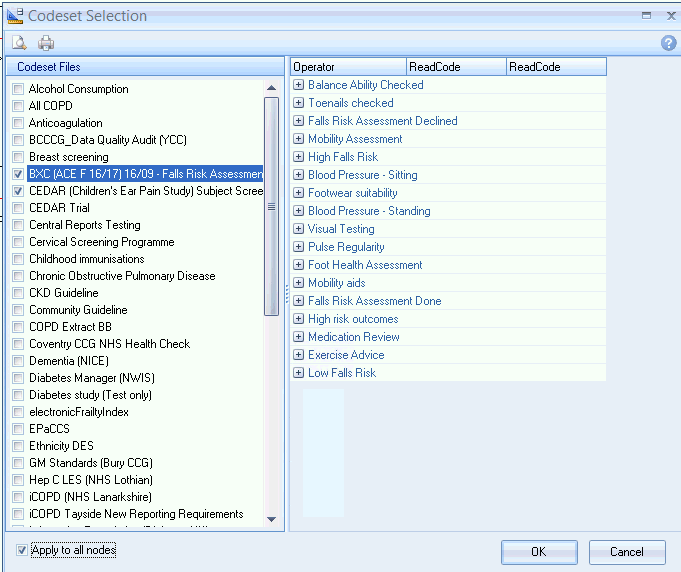Click the codeset list vertical scrollbar thumb
This screenshot has height=572, width=681.
(x=271, y=205)
